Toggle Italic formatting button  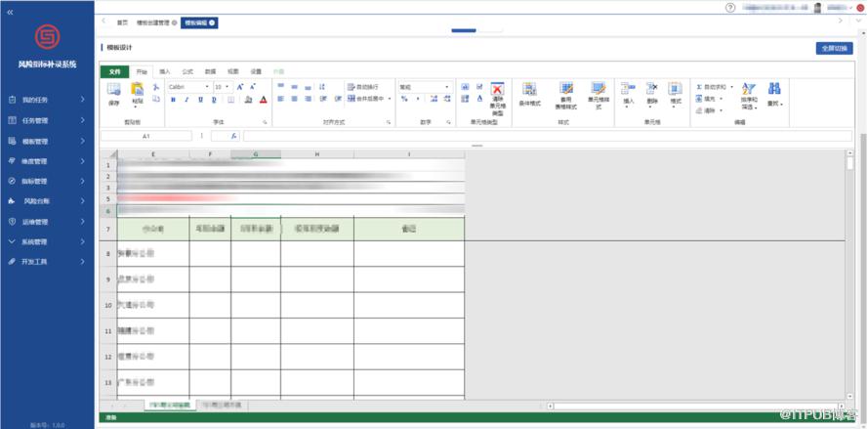[186, 100]
